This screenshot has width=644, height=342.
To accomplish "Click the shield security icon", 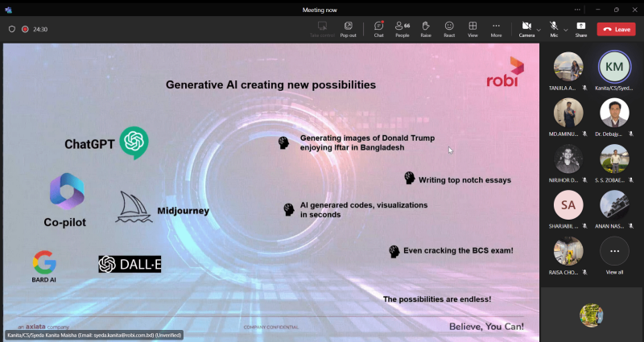I will coord(12,29).
